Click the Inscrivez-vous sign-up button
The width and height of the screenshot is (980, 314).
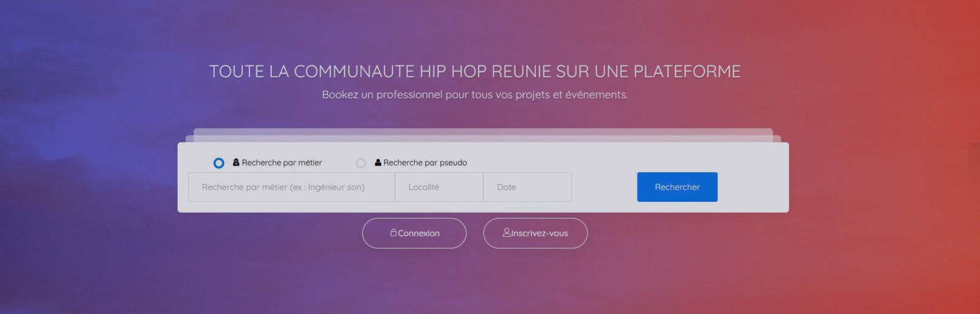click(535, 233)
